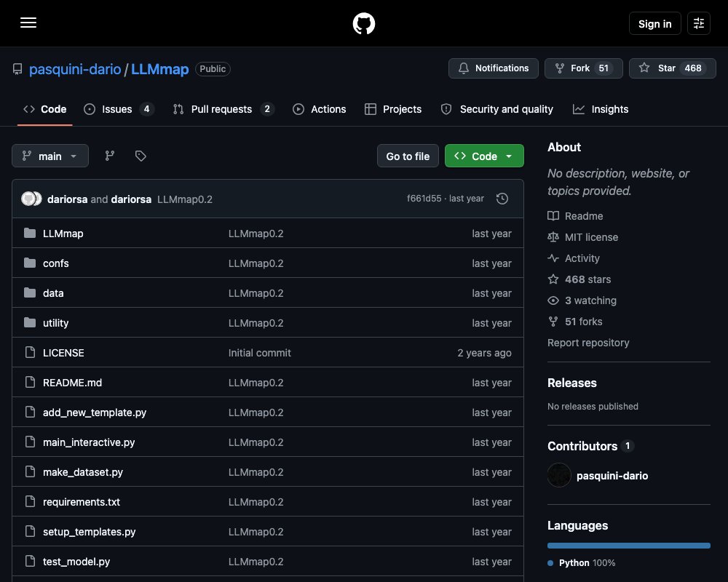
Task: Click pasquini-dario contributor avatar
Action: click(x=559, y=475)
